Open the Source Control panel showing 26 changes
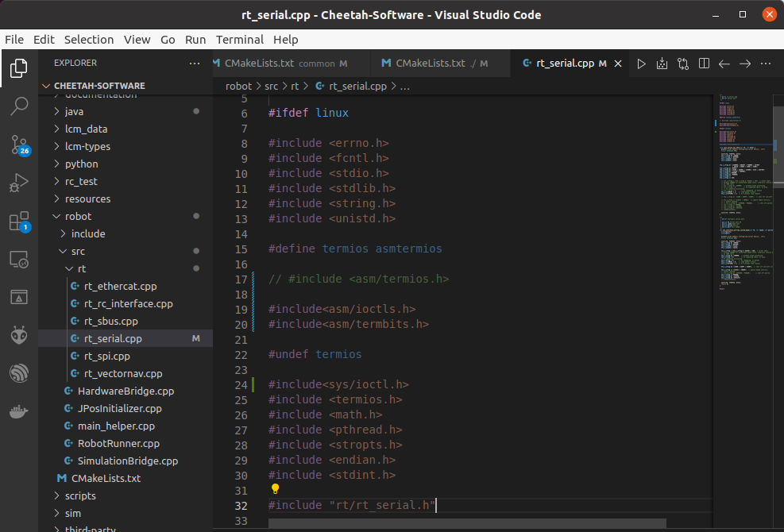 (x=18, y=146)
